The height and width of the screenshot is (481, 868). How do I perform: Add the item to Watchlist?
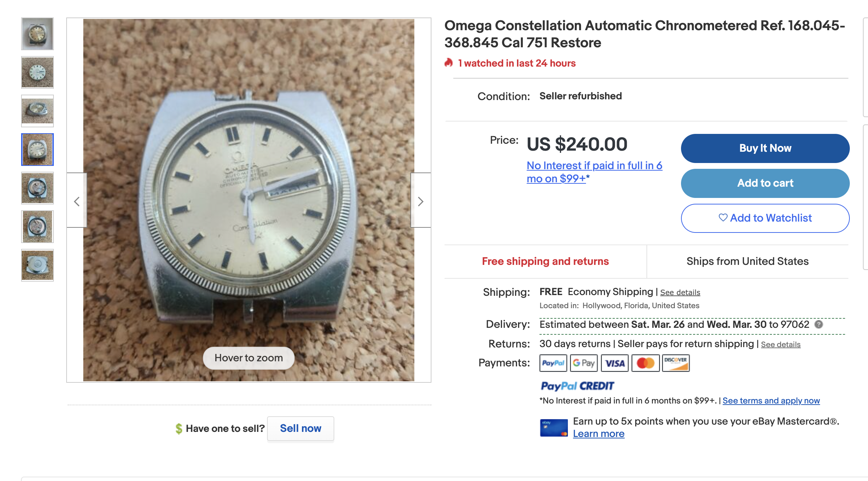[x=765, y=218]
